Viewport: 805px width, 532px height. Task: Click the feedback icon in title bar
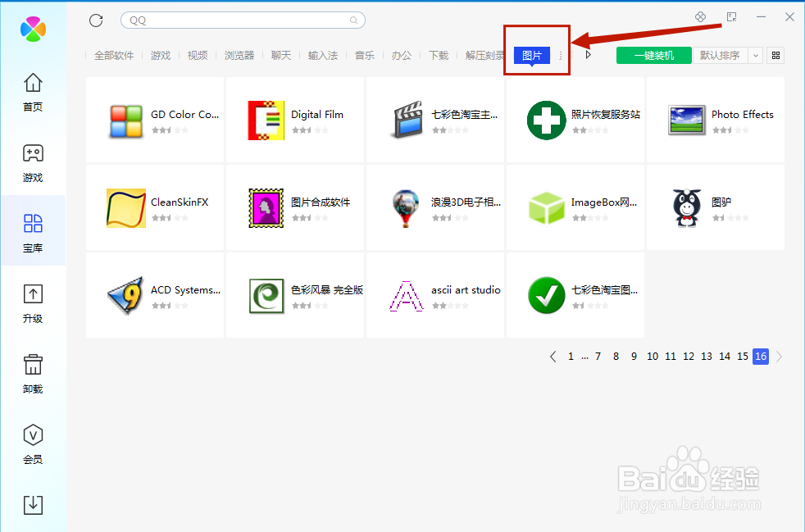(731, 17)
